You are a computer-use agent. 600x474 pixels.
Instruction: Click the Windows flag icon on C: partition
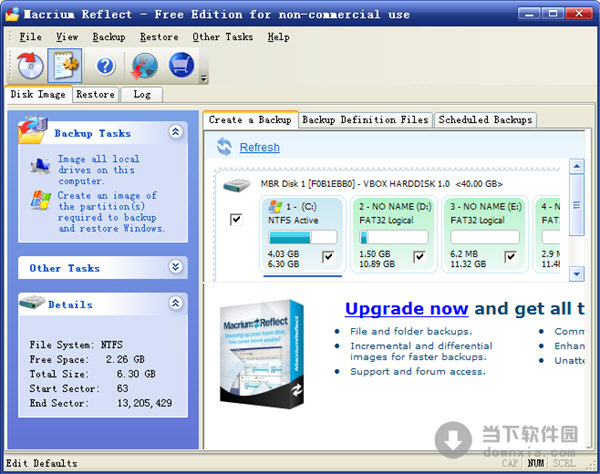(275, 207)
